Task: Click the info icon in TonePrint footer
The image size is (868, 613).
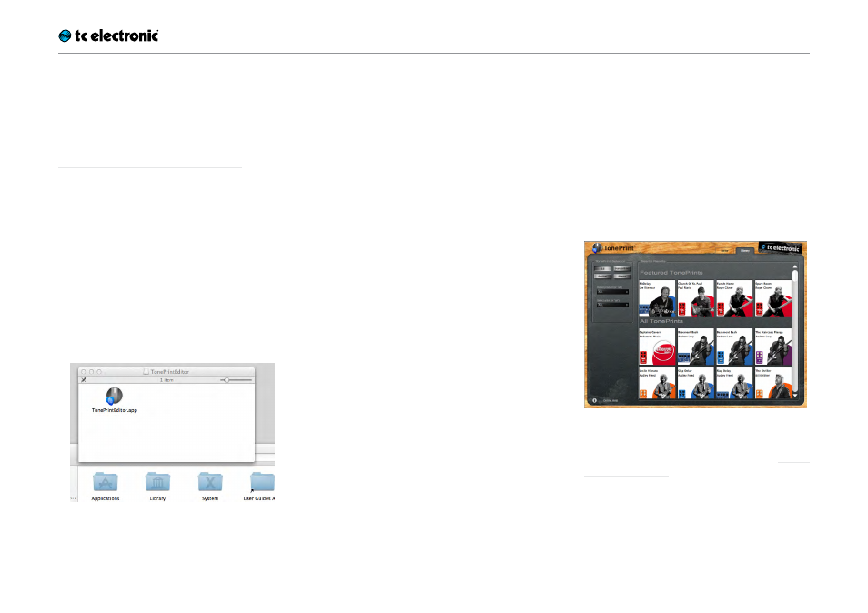Action: pyautogui.click(x=595, y=400)
